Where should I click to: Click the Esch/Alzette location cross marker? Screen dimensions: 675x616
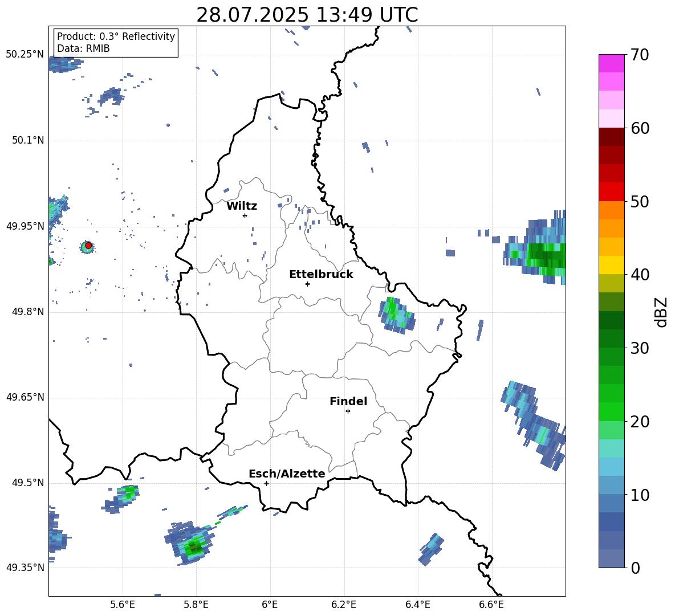(266, 483)
